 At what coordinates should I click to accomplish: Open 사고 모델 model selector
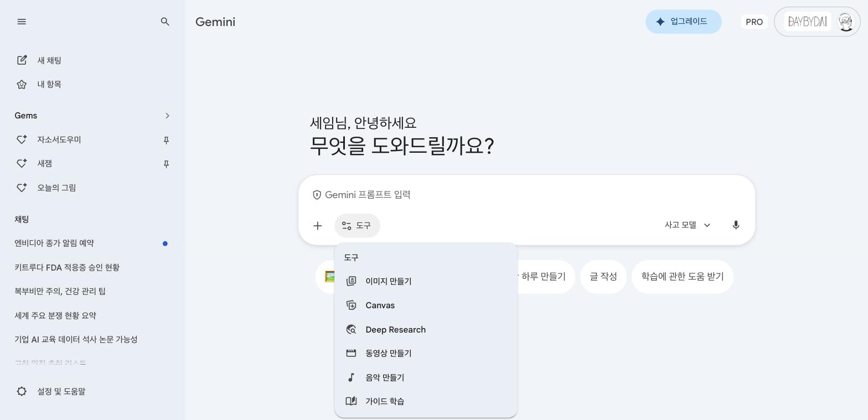[x=687, y=225]
